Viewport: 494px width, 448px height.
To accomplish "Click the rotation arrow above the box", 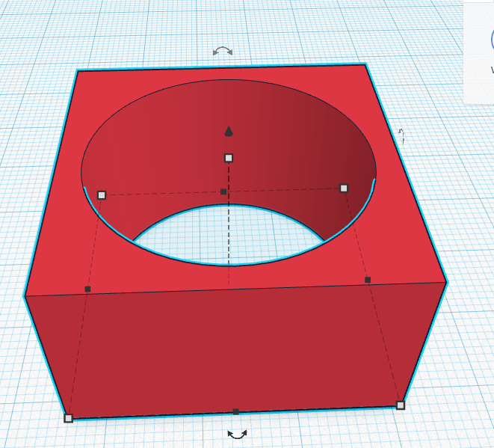I will point(223,51).
